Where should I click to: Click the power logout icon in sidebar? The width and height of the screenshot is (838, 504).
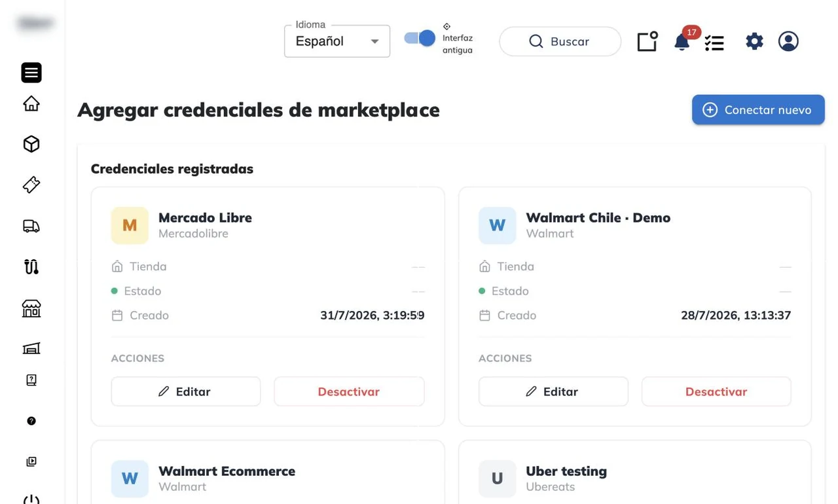pos(31,499)
